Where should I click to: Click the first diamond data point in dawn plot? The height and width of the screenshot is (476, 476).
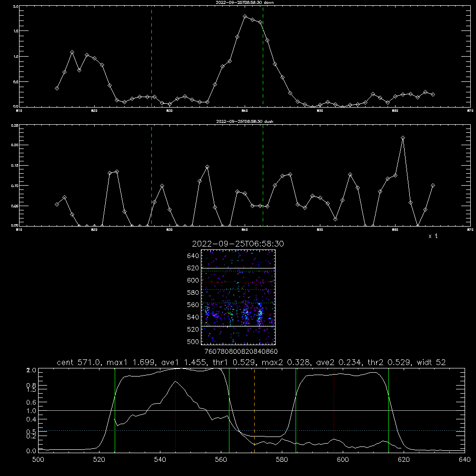[57, 88]
